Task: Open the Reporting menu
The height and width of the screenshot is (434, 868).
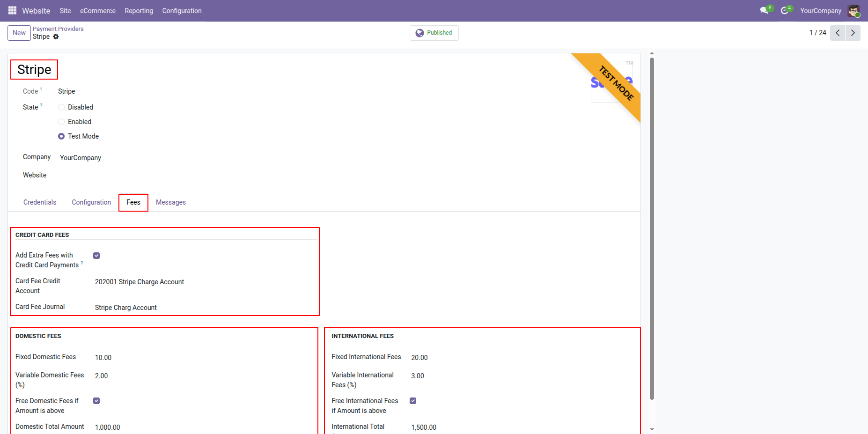Action: pyautogui.click(x=139, y=11)
